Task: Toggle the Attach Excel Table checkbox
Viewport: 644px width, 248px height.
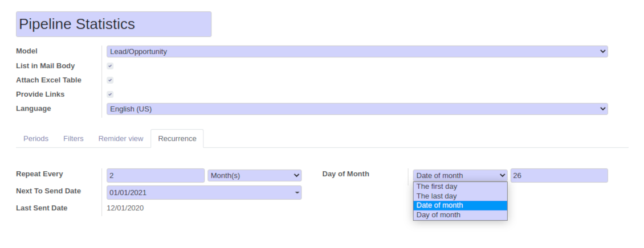Action: coord(110,80)
